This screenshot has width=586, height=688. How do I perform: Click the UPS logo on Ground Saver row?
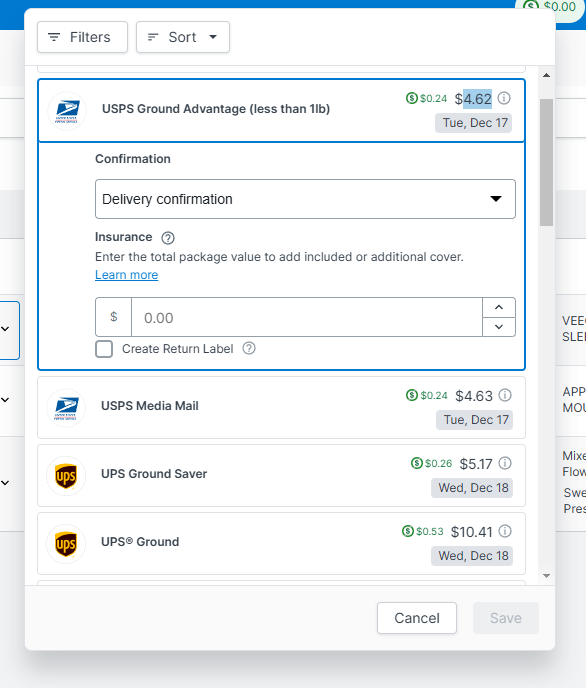[x=66, y=476]
